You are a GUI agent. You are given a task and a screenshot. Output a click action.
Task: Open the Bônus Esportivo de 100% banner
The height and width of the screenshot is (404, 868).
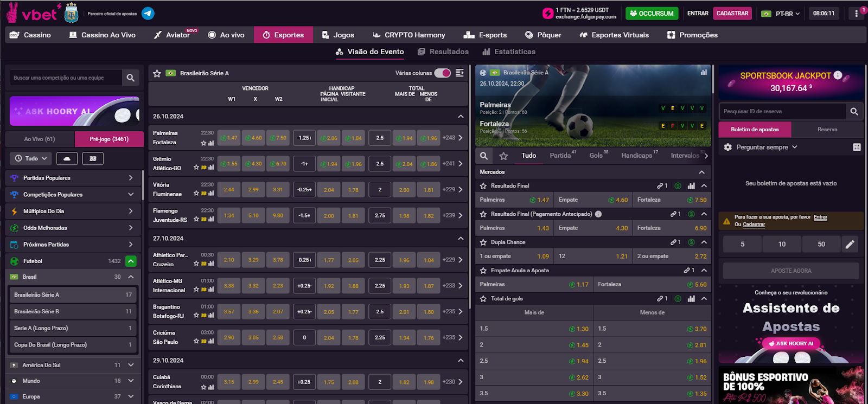click(x=791, y=385)
